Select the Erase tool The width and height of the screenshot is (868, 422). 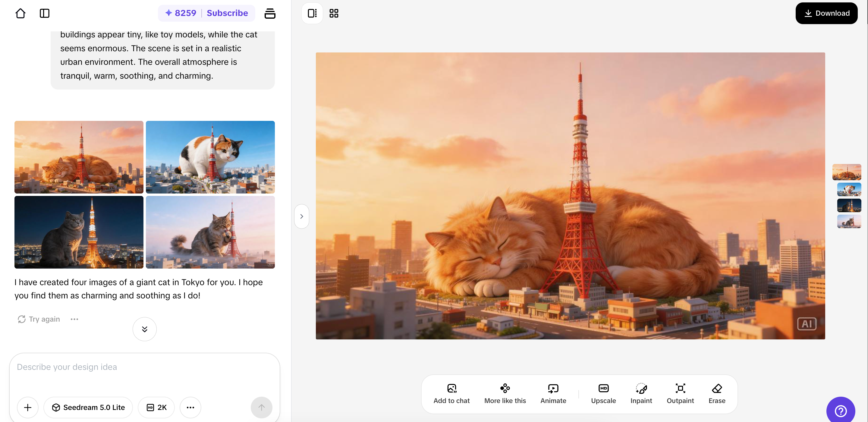pos(717,393)
